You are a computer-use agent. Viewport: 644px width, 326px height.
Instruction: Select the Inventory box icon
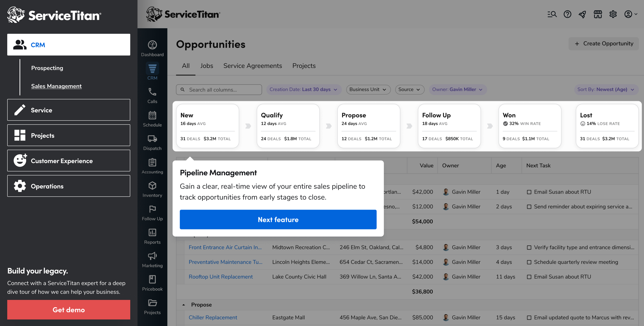point(152,185)
